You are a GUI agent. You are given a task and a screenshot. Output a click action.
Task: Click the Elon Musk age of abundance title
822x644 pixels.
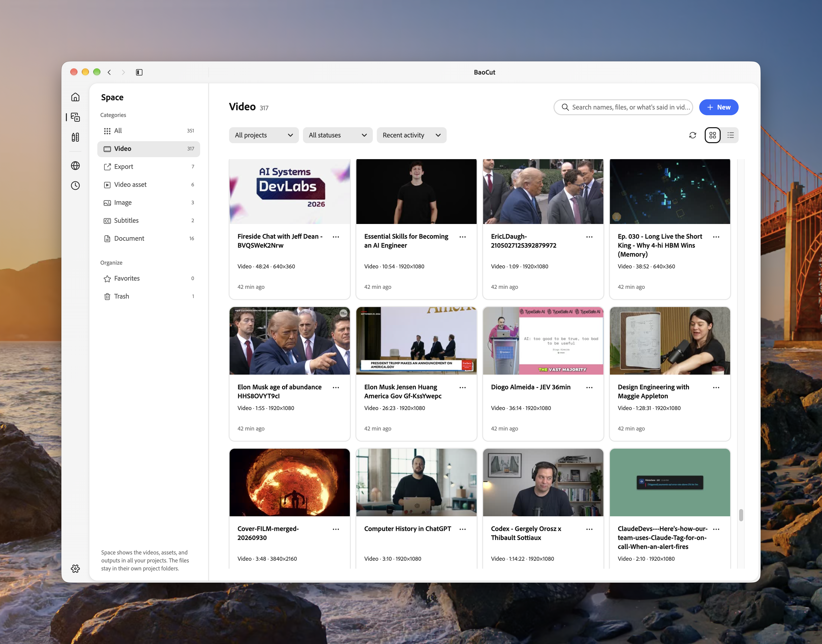(x=279, y=391)
